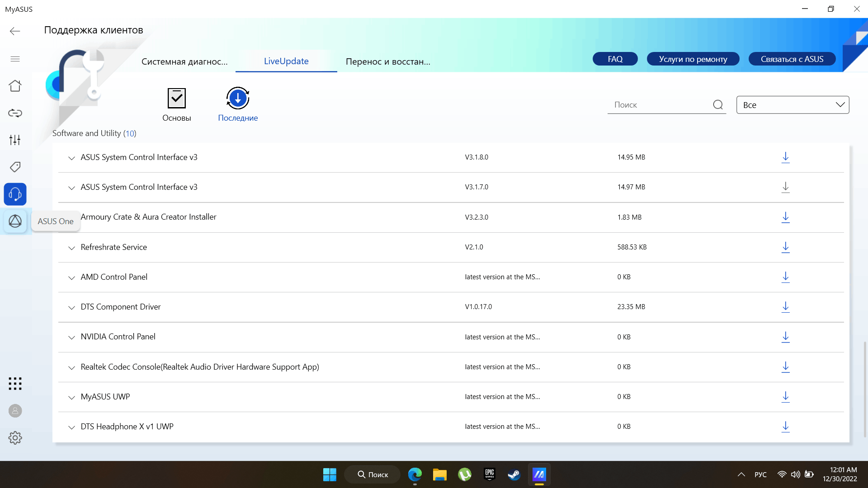Click the 588.53 KB size value

coord(632,247)
